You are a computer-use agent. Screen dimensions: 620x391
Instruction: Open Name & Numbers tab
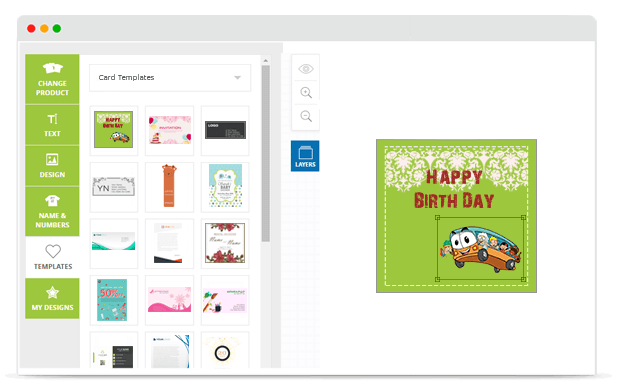point(52,212)
